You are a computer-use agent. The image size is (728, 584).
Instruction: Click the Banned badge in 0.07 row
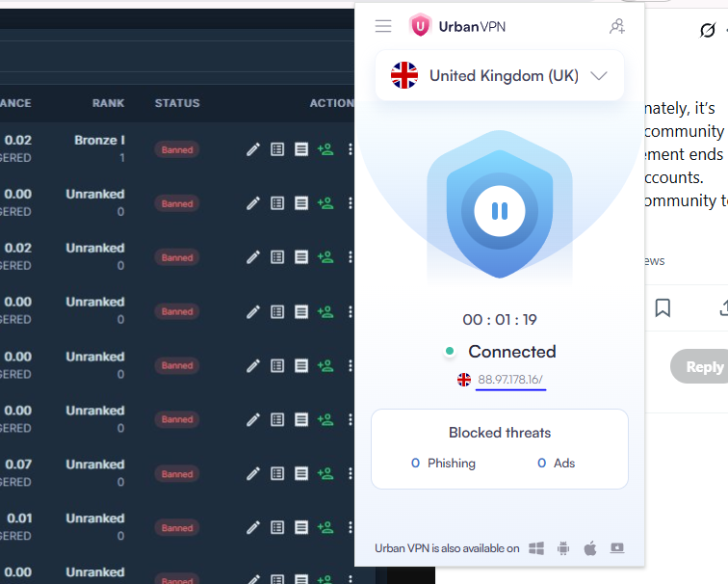click(177, 474)
